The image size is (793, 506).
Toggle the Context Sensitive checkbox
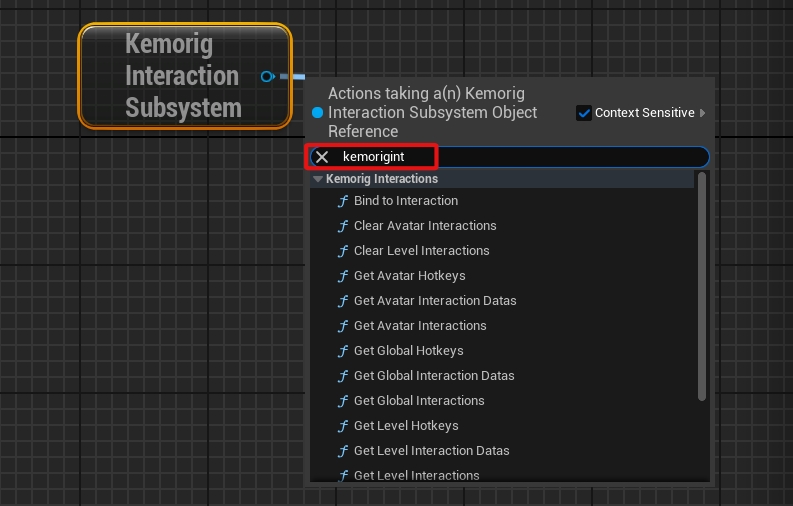tap(584, 113)
